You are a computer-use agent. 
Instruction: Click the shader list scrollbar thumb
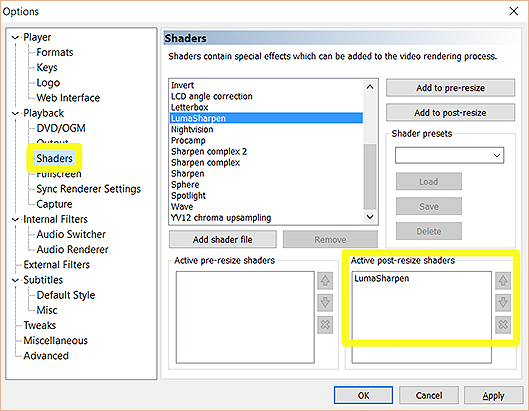tap(370, 176)
